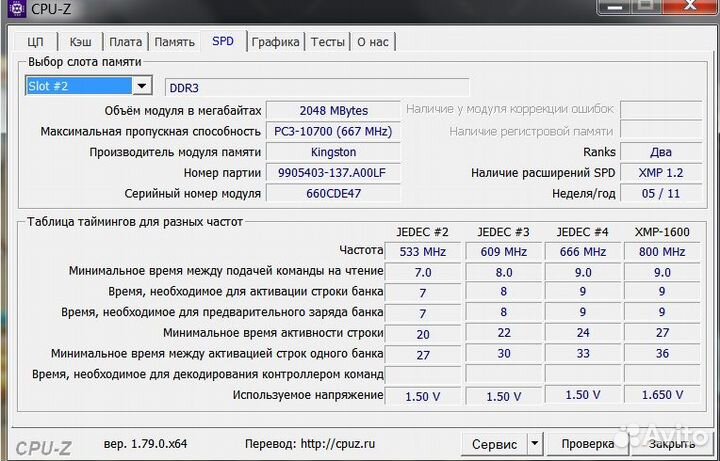Switch to the Память tab
720x461 pixels.
point(174,42)
